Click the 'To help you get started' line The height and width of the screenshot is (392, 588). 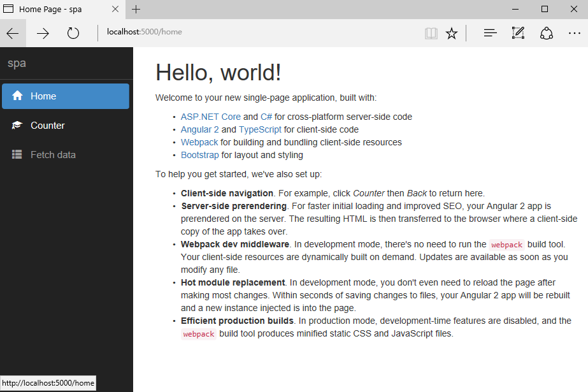point(238,174)
